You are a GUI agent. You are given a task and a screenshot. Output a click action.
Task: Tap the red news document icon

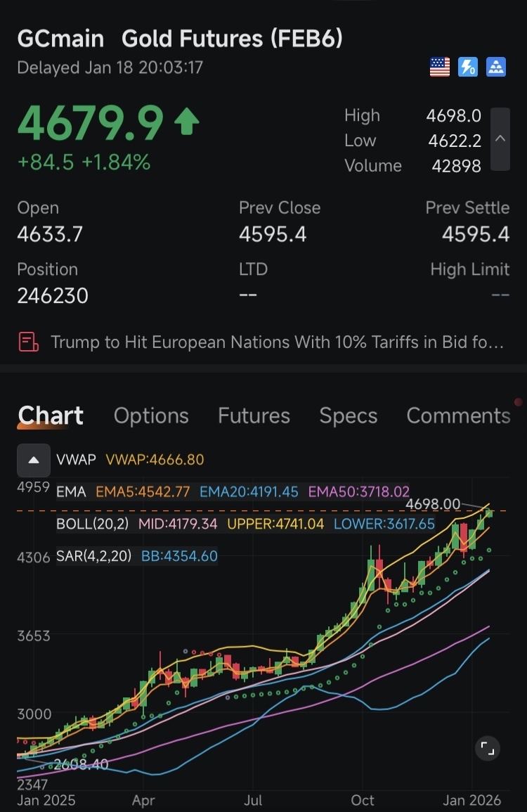(29, 342)
